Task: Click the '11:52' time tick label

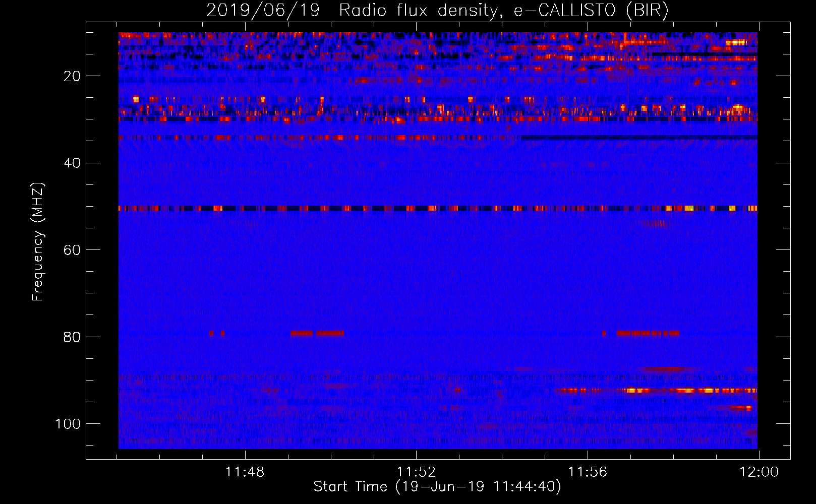Action: pyautogui.click(x=416, y=472)
